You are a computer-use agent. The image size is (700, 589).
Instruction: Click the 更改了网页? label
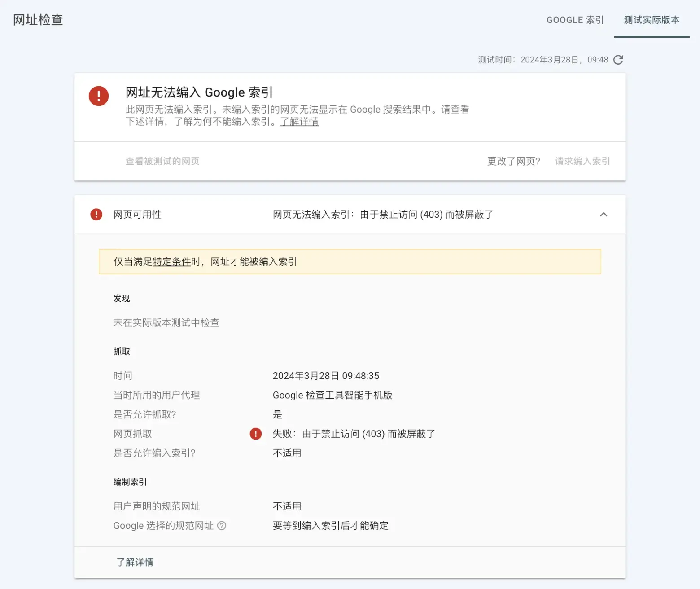point(514,161)
